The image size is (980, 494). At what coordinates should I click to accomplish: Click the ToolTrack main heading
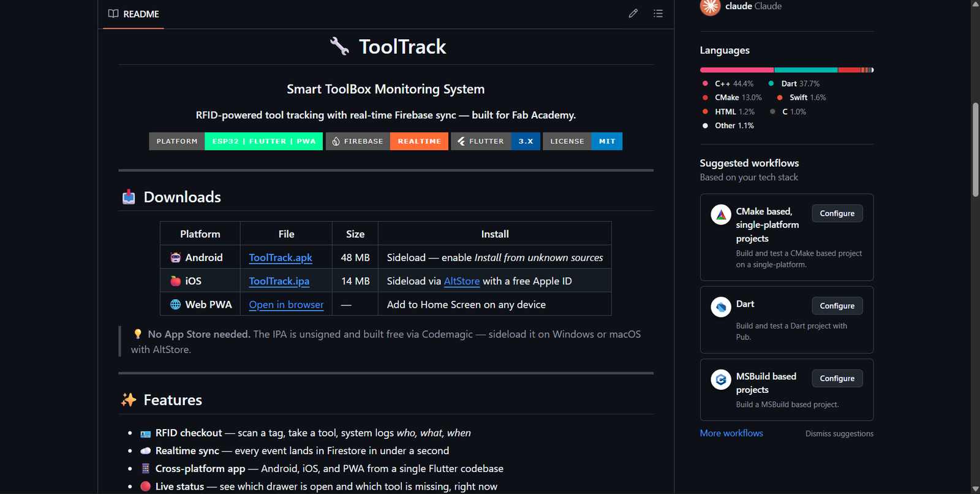402,47
